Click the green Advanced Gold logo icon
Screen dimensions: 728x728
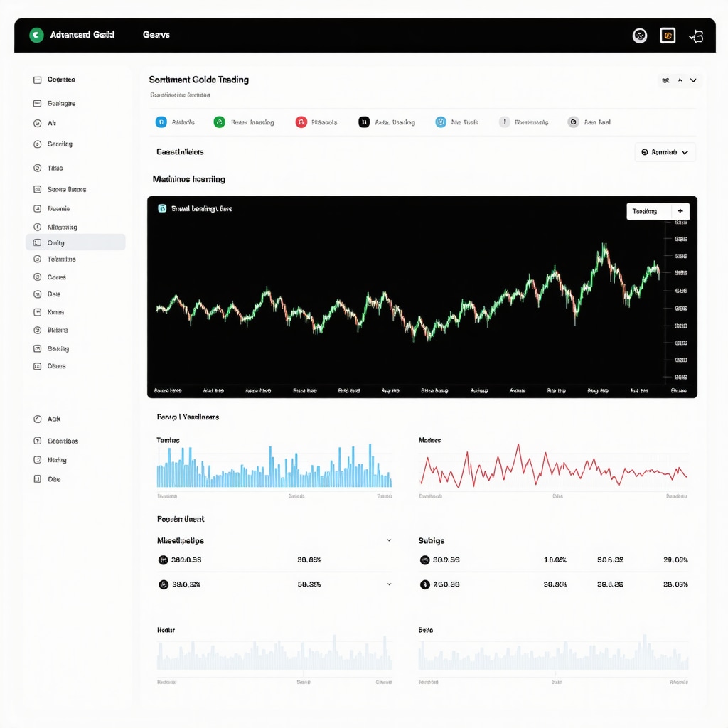tap(36, 35)
